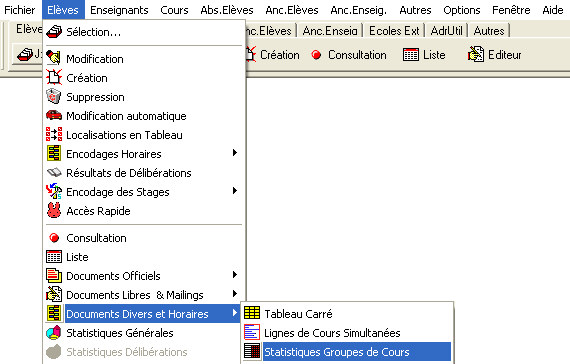This screenshot has height=364, width=570.
Task: Click the Statistiques Groupes de Cours icon
Action: pos(252,352)
